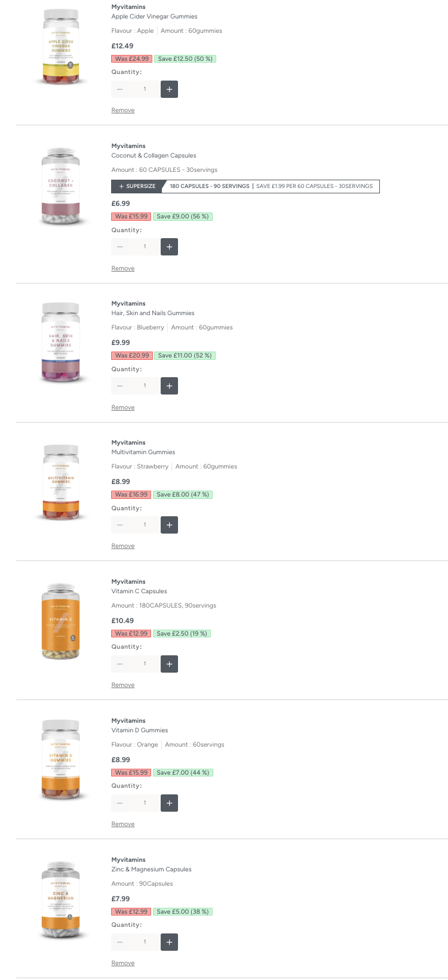This screenshot has height=980, width=448.
Task: Open Multivitamin Gummies product title link
Action: click(x=143, y=452)
